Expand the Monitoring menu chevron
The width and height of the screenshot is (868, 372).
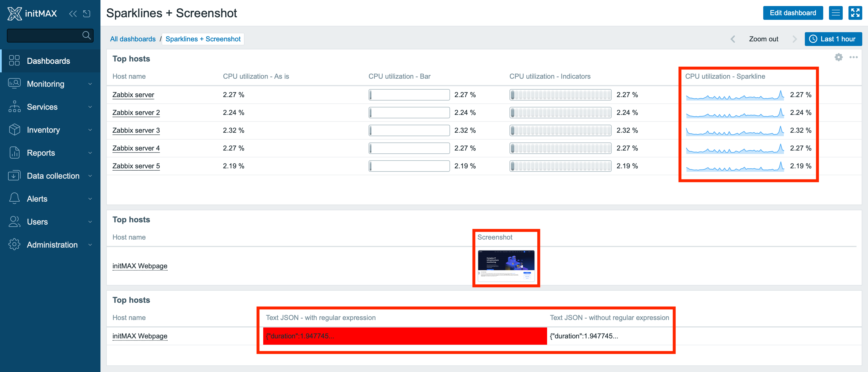pyautogui.click(x=90, y=84)
